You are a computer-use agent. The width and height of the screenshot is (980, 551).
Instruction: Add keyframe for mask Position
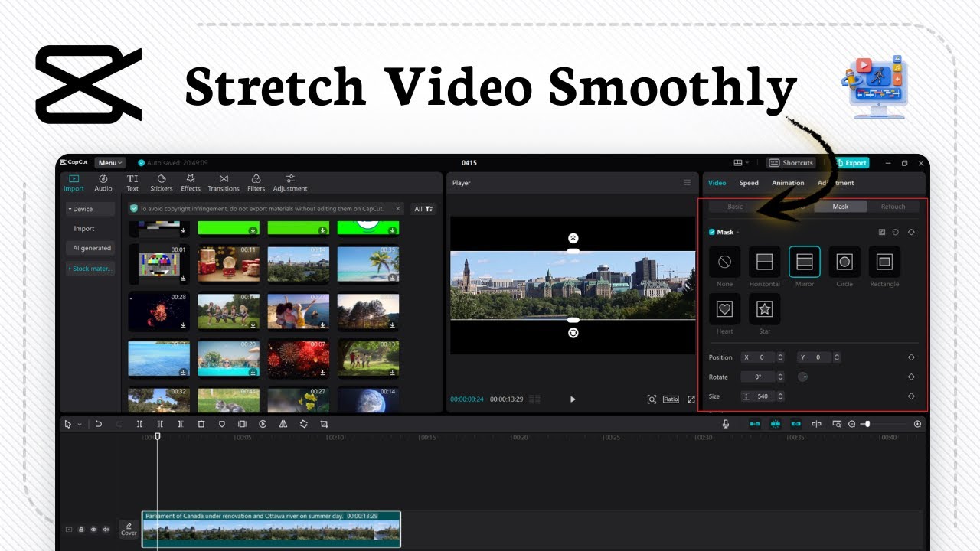[x=911, y=357]
